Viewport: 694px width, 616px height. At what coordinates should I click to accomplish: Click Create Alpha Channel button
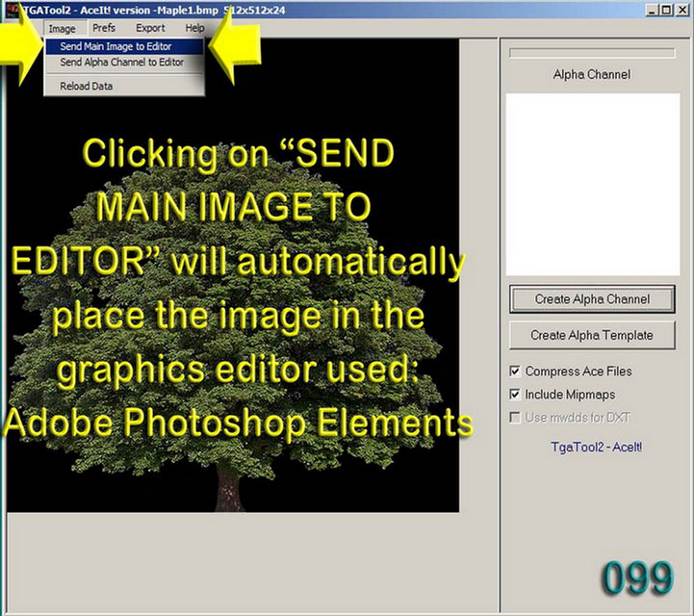[x=592, y=299]
